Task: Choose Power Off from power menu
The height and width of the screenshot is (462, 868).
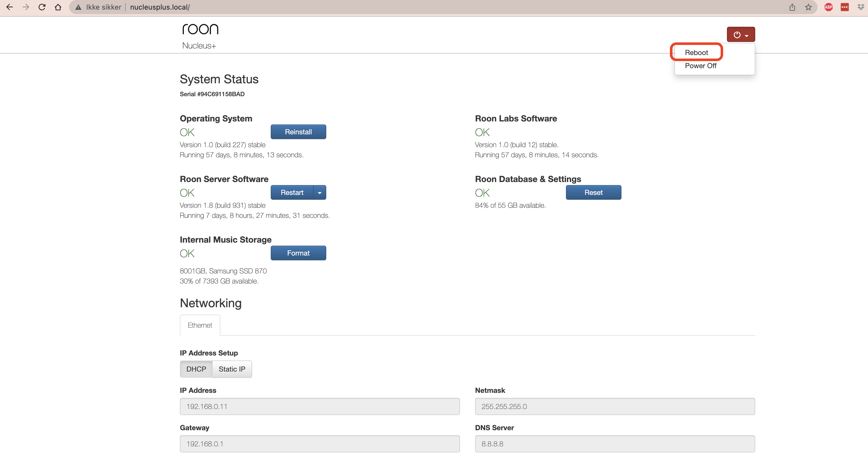Action: (x=700, y=66)
